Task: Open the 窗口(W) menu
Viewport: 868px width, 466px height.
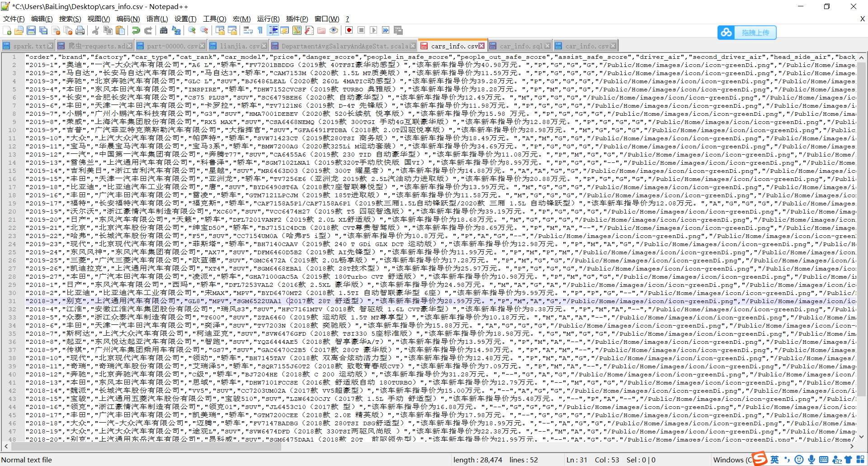Action: pyautogui.click(x=327, y=19)
